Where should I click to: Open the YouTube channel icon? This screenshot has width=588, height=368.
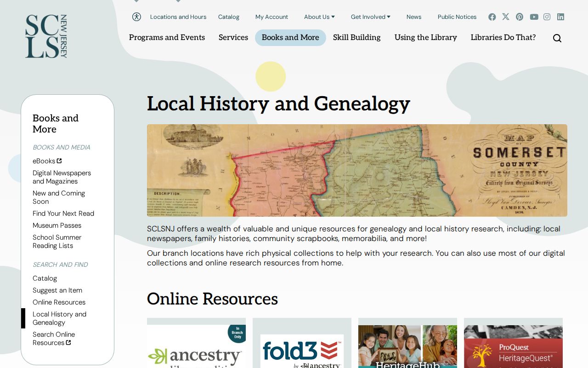point(534,17)
